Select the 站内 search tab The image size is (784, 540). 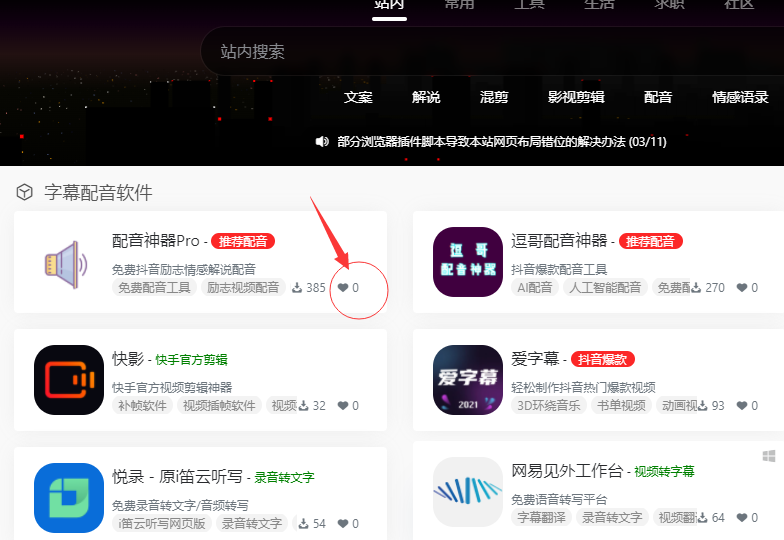[x=389, y=4]
